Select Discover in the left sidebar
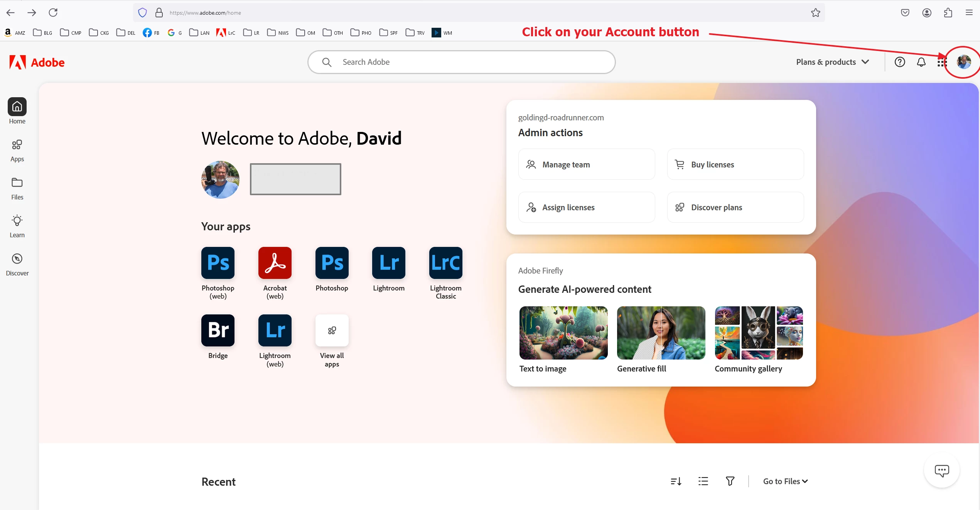 click(x=17, y=265)
